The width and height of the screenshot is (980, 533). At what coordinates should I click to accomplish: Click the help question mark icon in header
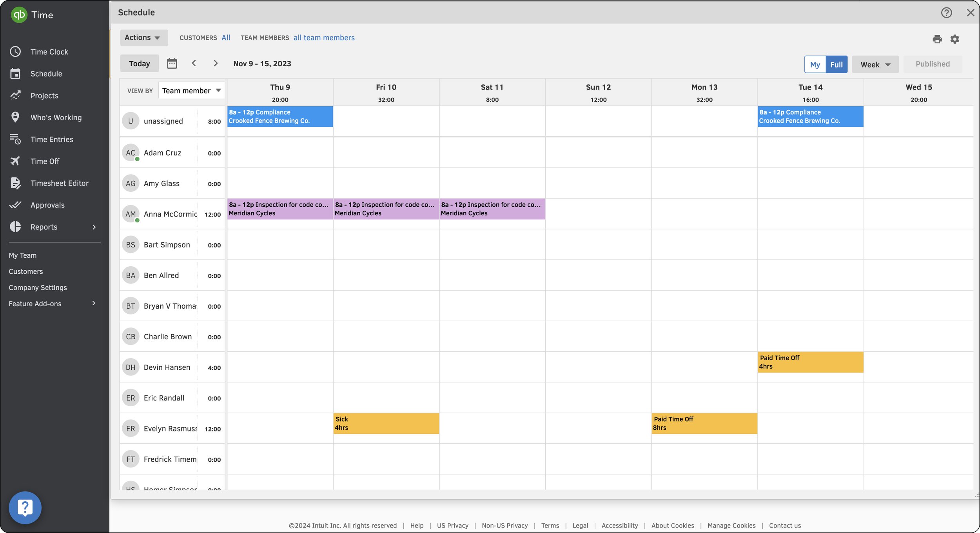[946, 13]
